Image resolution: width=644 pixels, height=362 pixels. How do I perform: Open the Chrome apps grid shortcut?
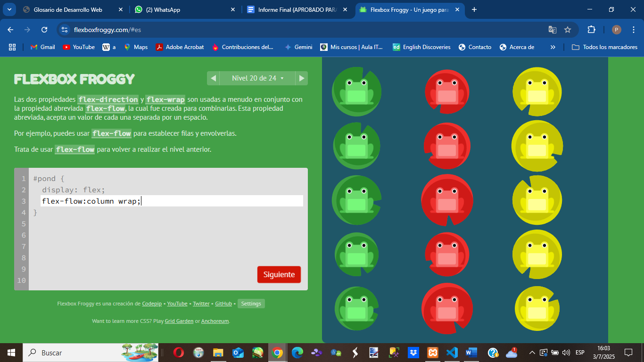12,47
